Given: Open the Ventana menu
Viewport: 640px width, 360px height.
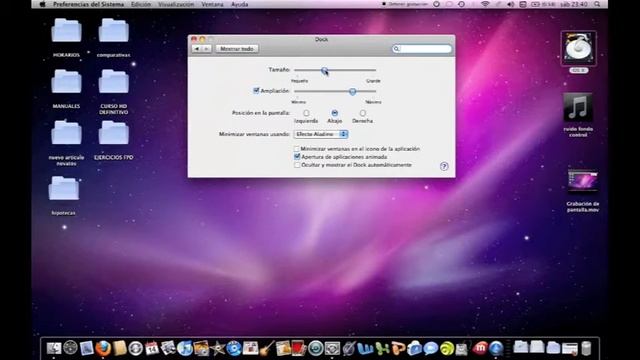Looking at the screenshot, I should pyautogui.click(x=212, y=4).
